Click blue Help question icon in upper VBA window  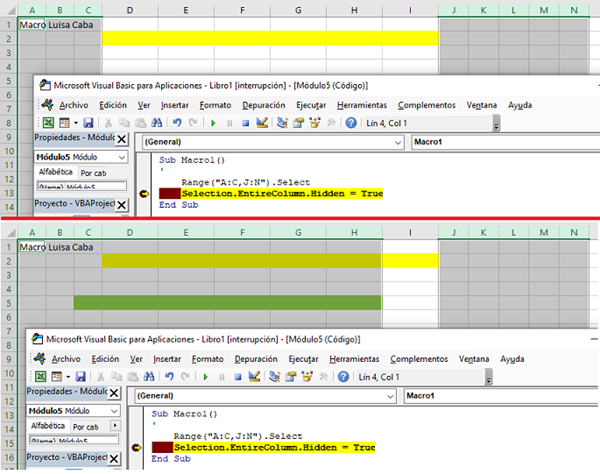point(351,123)
